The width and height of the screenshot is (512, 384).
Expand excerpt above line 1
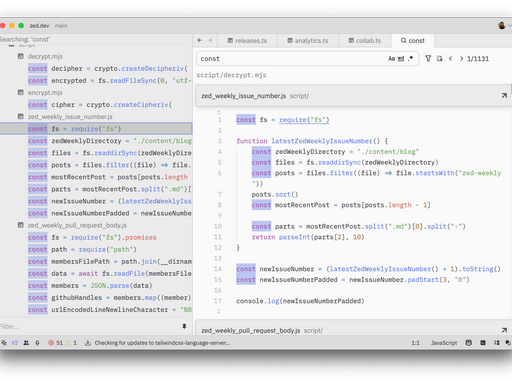click(219, 112)
